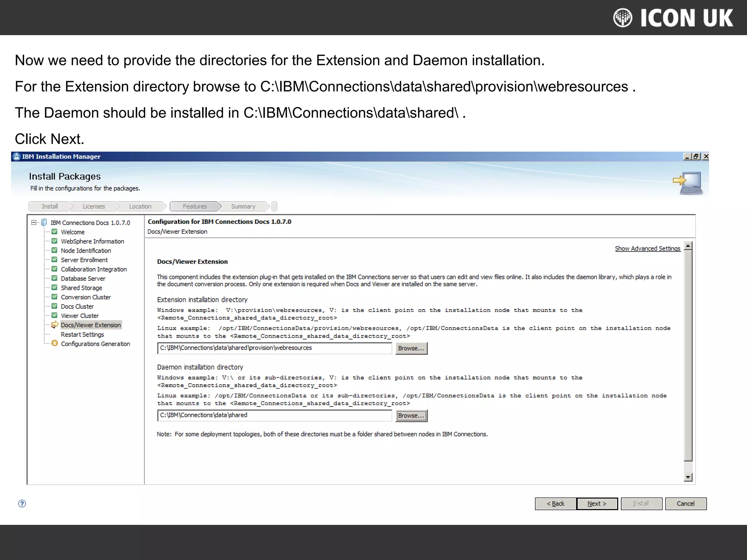Click the Node Identification checkmark icon
Screen dimensions: 747x560
[54, 250]
